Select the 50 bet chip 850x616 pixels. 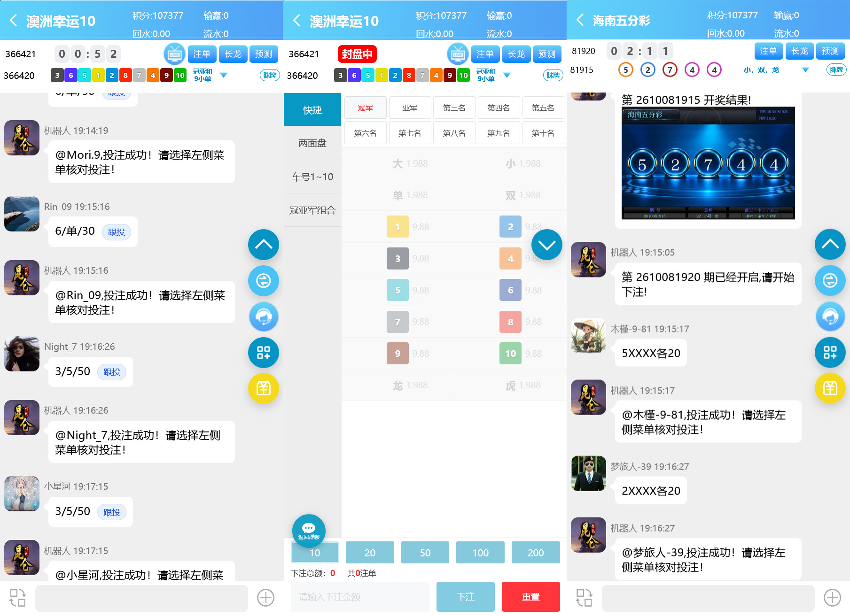tap(425, 553)
